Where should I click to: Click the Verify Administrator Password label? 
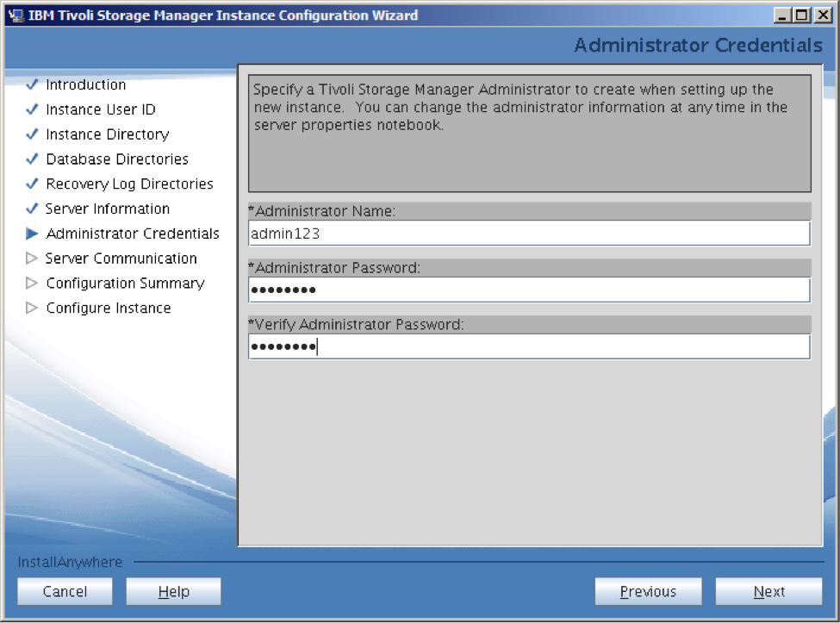[x=357, y=325]
